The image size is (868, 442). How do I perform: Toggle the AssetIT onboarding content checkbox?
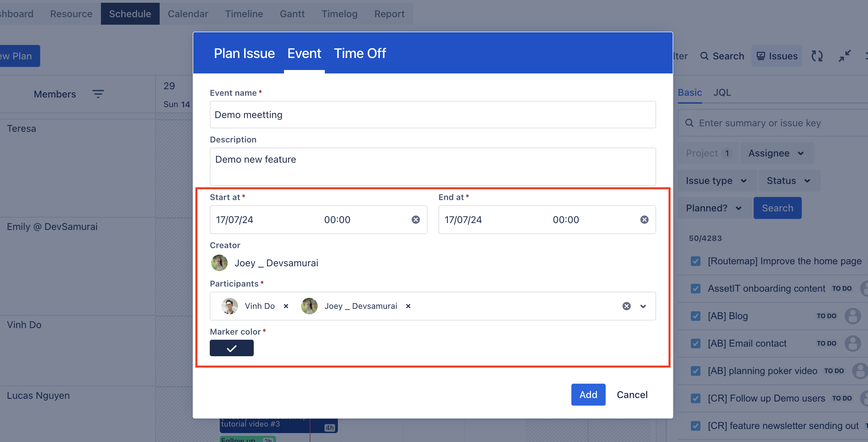click(x=695, y=289)
